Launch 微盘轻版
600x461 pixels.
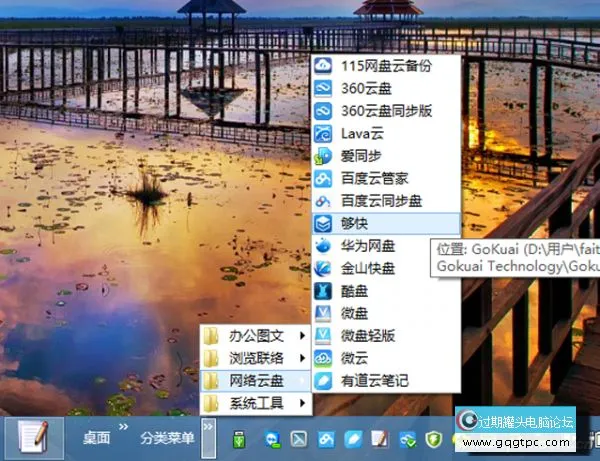(x=386, y=336)
